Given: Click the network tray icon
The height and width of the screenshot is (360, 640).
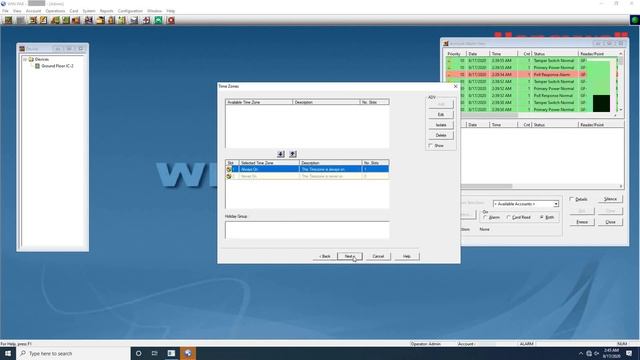Looking at the screenshot, I should [589, 353].
